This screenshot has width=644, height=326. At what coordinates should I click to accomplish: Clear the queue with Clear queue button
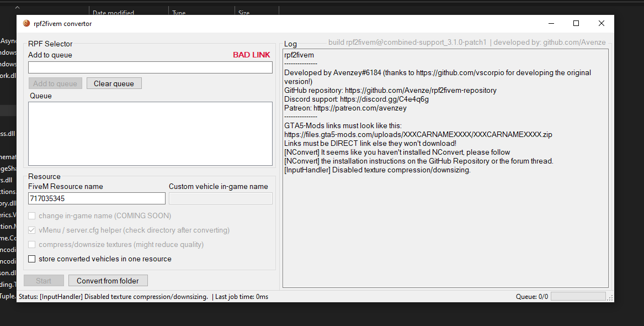(114, 83)
